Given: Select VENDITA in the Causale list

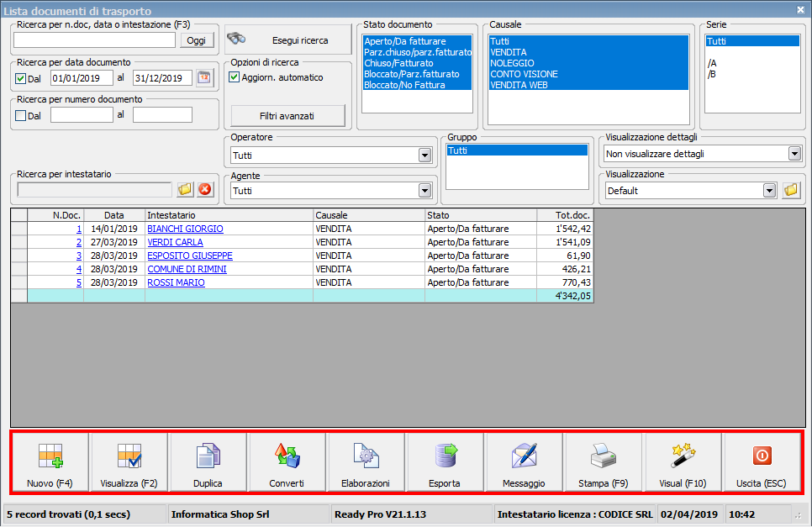Looking at the screenshot, I should pos(588,52).
